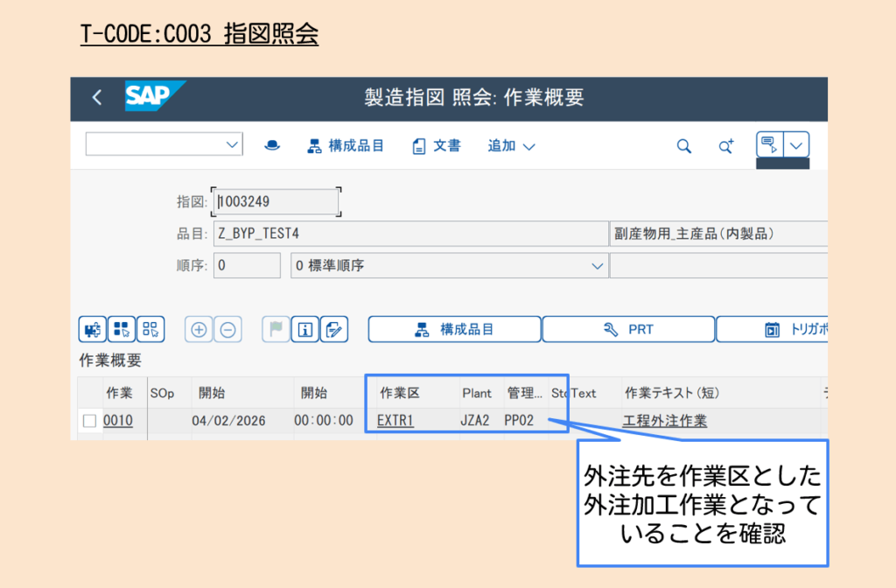Open the empty combo box below the header
The height and width of the screenshot is (588, 896).
(x=163, y=144)
